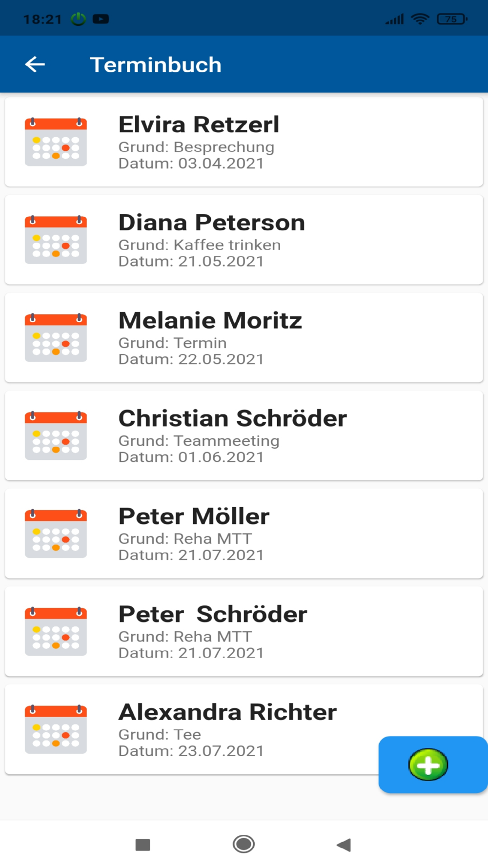
Task: Click the calendar icon beside Peter Schröder
Action: point(56,631)
